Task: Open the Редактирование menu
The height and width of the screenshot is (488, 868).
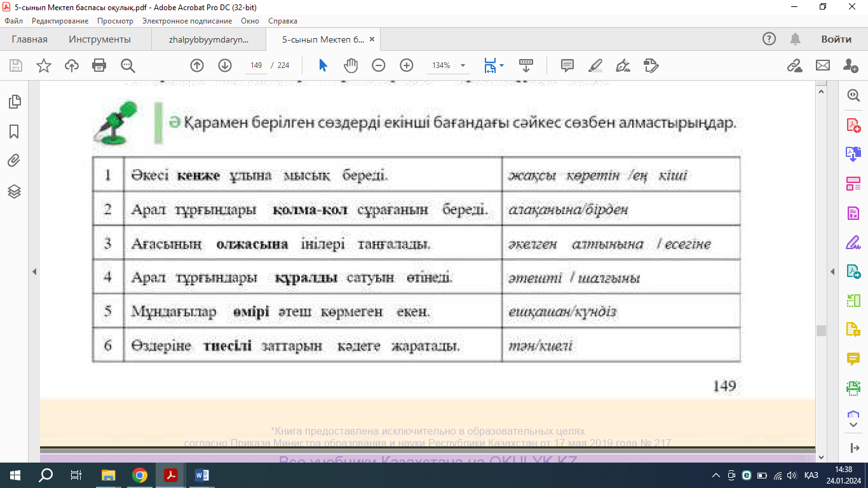Action: tap(60, 21)
